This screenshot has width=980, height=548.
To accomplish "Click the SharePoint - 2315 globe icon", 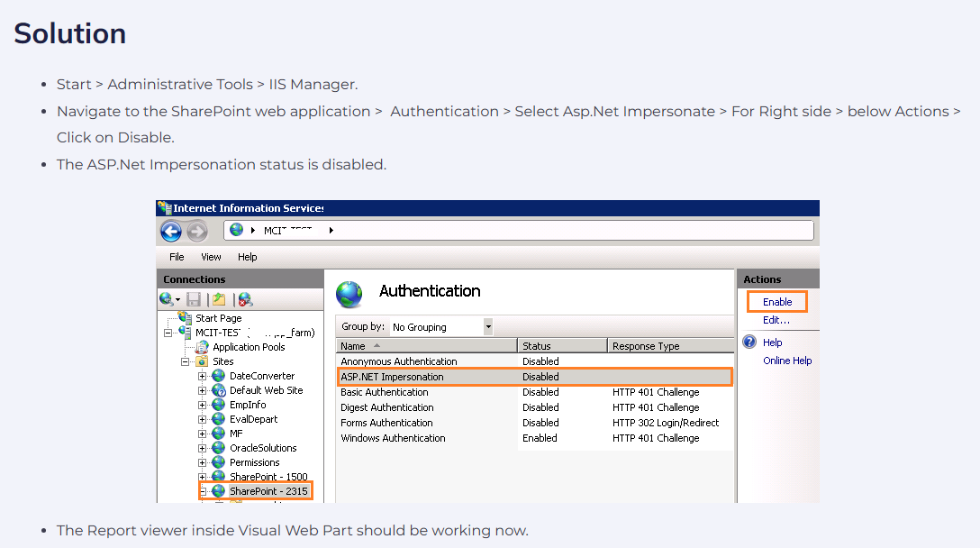I will tap(218, 491).
